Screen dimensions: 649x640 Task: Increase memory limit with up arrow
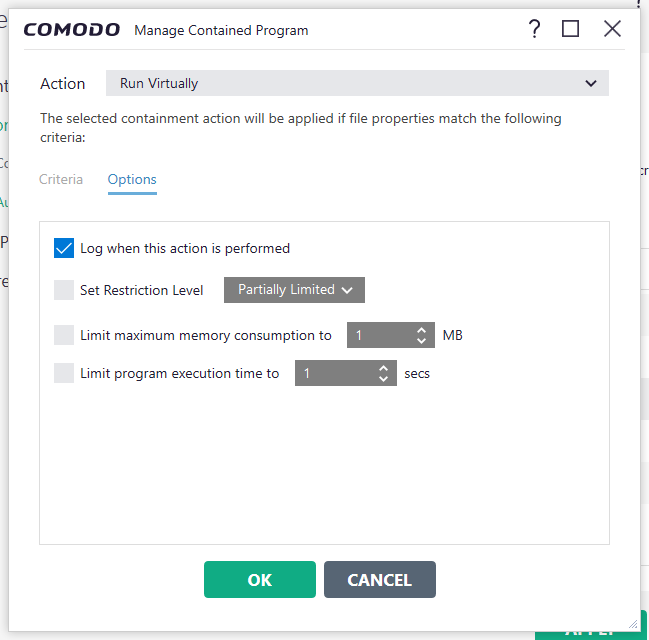(421, 330)
